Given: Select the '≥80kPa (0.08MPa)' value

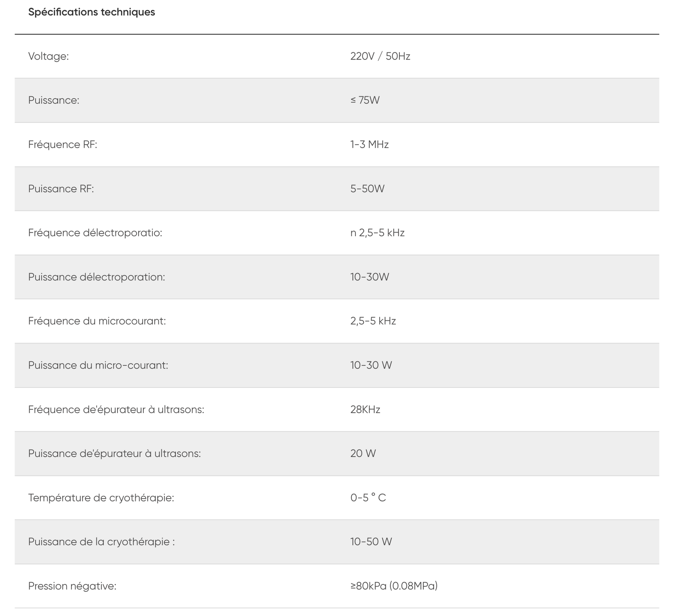Looking at the screenshot, I should point(394,586).
